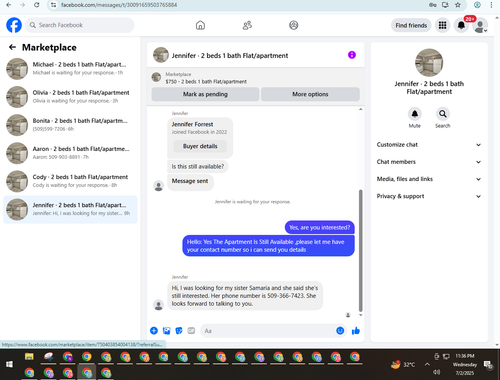The height and width of the screenshot is (380, 500).
Task: Open Olivia's apartment conversation
Action: (70, 97)
